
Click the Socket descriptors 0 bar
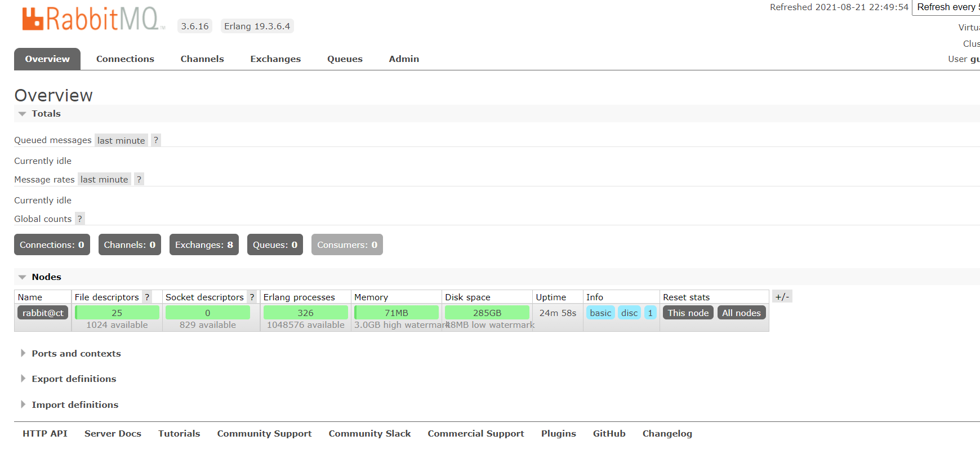(208, 313)
